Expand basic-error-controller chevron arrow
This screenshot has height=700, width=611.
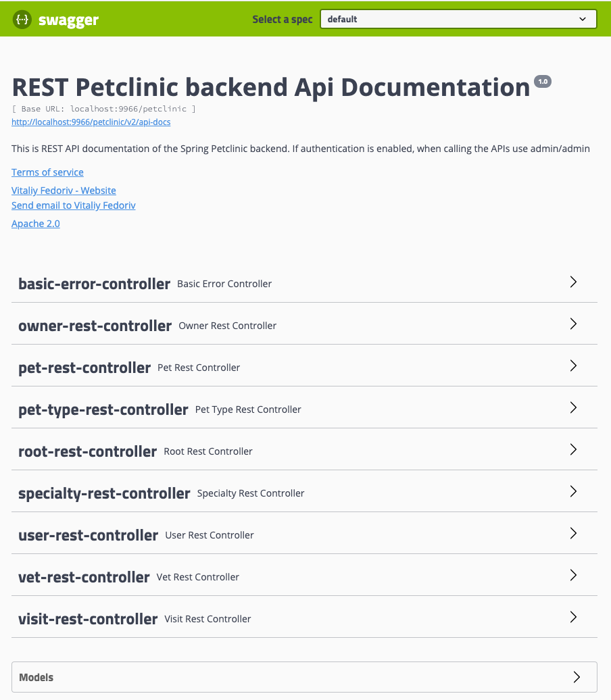(x=573, y=282)
